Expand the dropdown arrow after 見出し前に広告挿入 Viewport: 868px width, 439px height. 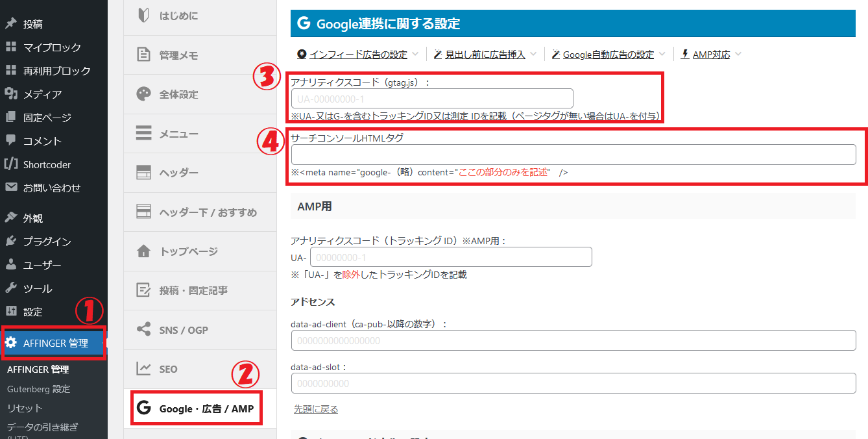(x=533, y=55)
